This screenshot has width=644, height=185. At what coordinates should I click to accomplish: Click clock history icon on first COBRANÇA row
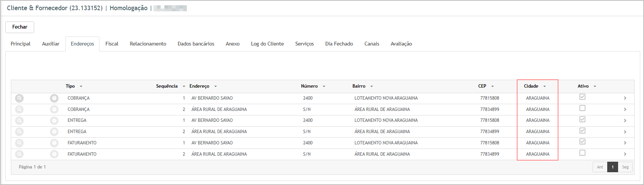tap(54, 98)
